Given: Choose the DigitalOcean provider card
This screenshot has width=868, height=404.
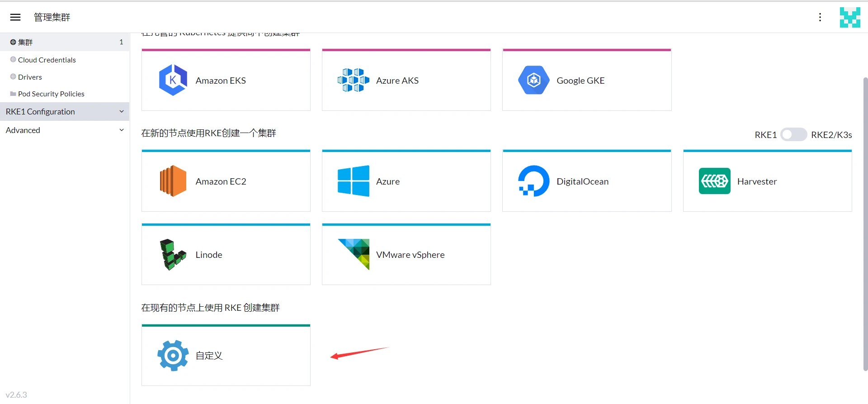Looking at the screenshot, I should pos(587,181).
